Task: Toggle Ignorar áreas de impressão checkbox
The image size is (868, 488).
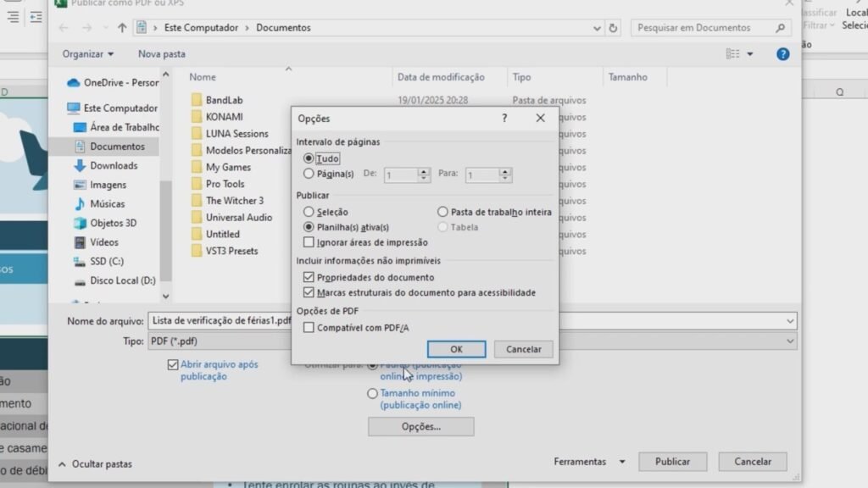Action: click(x=309, y=242)
